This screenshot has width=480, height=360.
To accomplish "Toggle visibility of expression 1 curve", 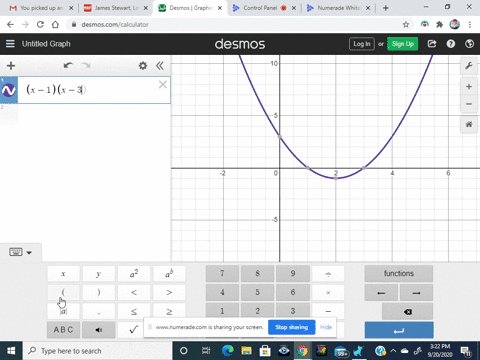I will pos(9,90).
